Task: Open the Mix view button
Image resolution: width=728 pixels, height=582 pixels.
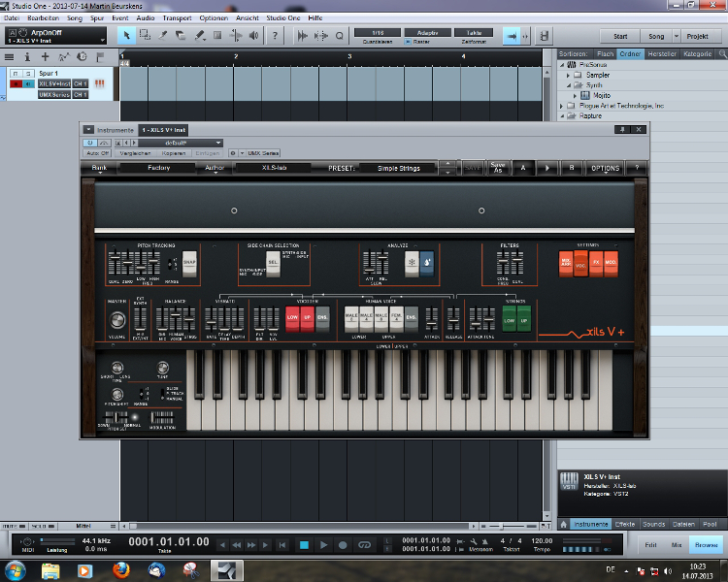Action: pyautogui.click(x=677, y=545)
